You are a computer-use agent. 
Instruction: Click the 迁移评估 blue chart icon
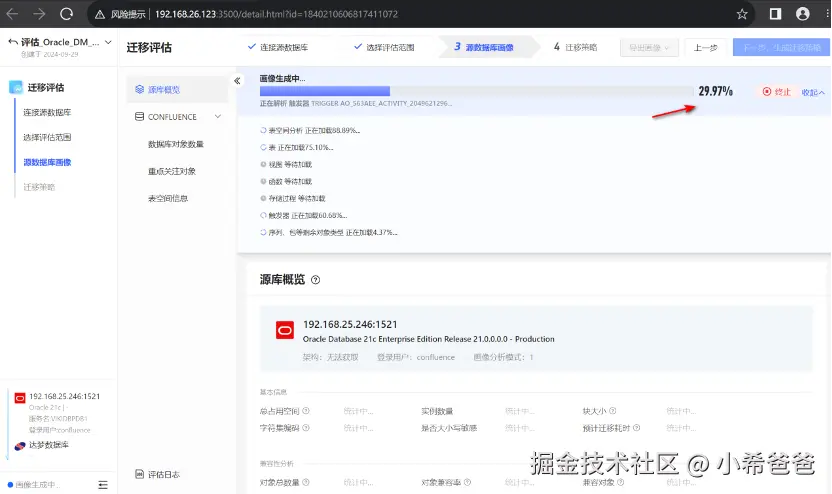point(16,87)
